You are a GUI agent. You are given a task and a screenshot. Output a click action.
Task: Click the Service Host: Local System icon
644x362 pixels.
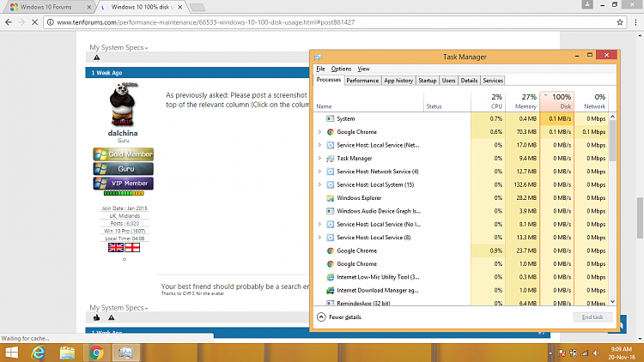tap(330, 184)
